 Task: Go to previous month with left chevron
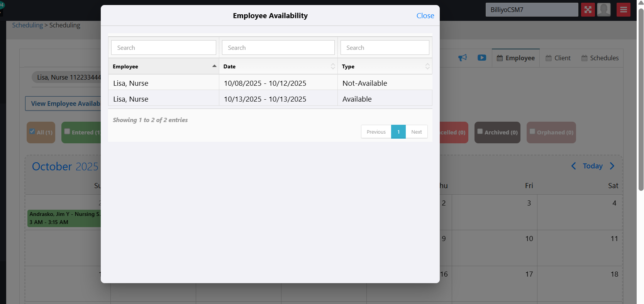click(x=574, y=166)
